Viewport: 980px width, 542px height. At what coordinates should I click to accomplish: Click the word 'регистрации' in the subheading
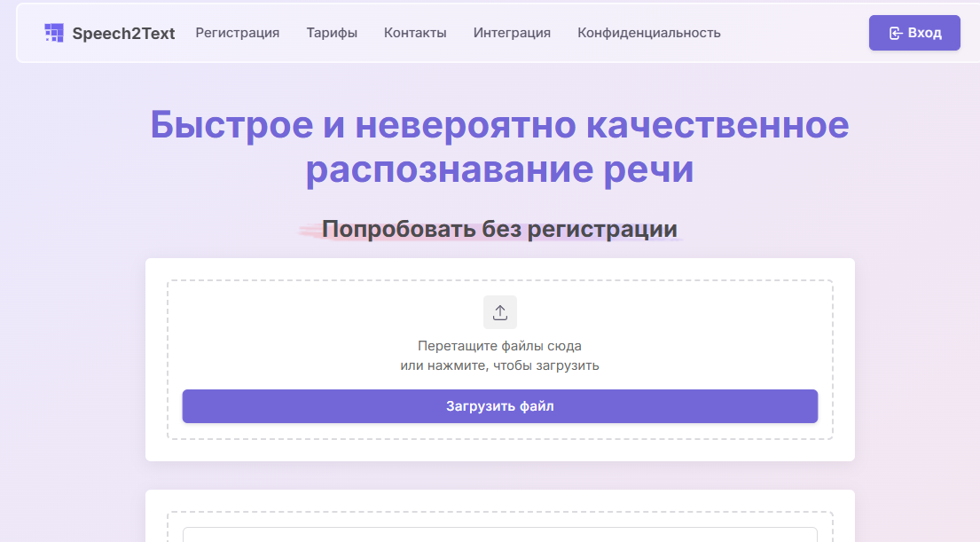point(602,230)
